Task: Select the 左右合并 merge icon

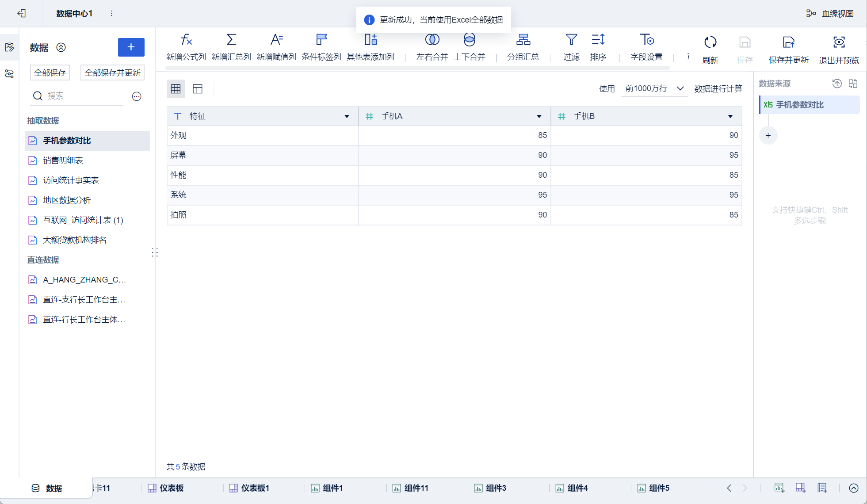Action: point(432,40)
